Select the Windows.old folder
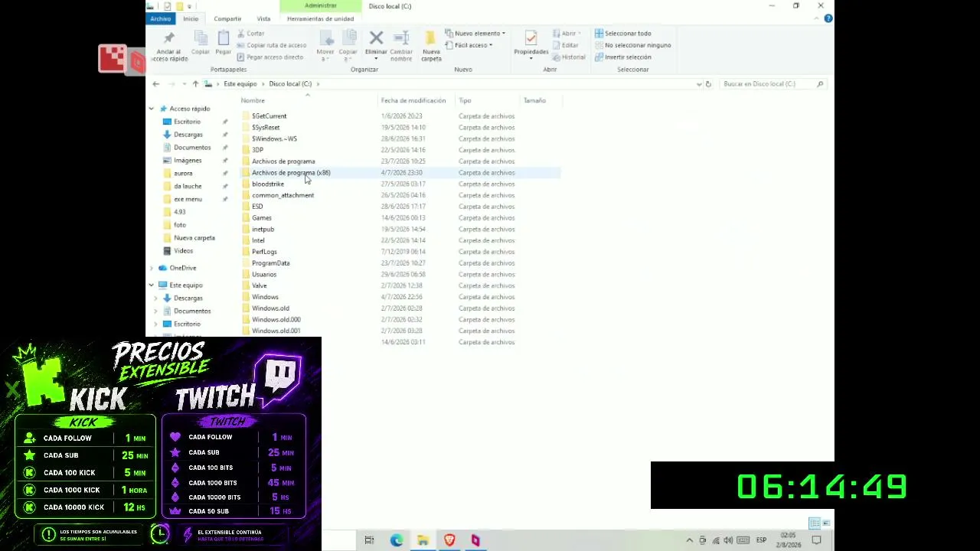Screen dimensions: 980x551 270,308
